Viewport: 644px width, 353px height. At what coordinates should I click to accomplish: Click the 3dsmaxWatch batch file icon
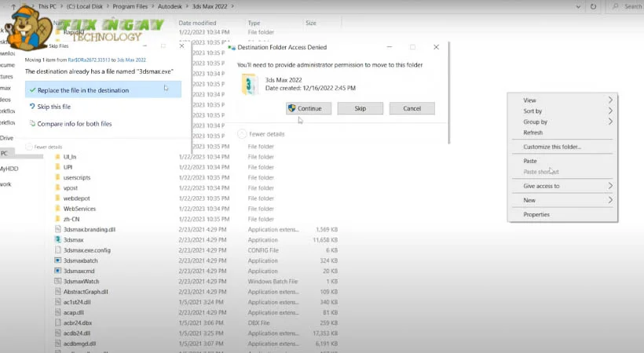(x=57, y=281)
